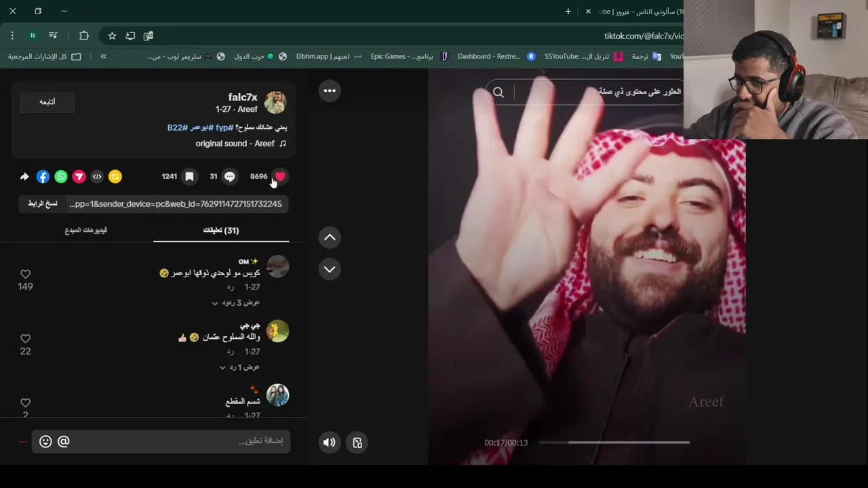
Task: Bookmark this page with the star icon
Action: [112, 35]
